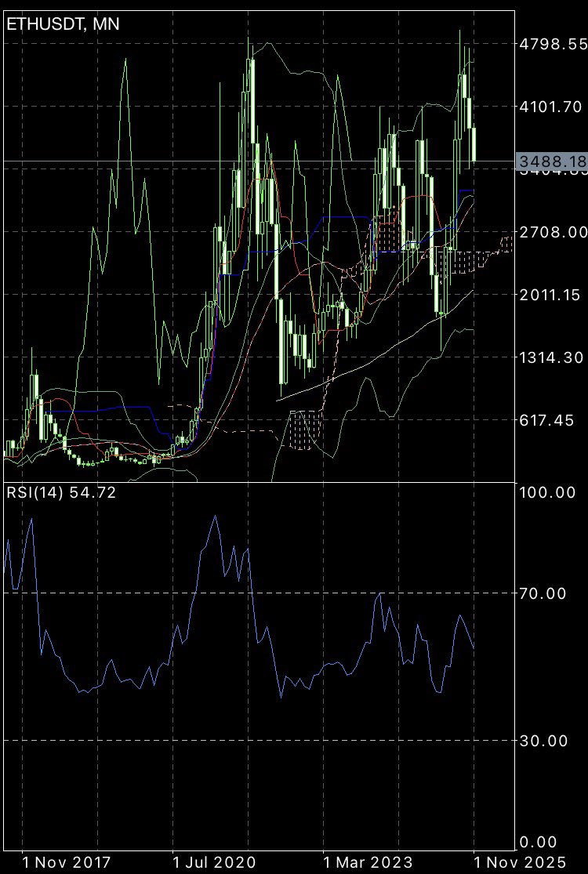Click the 4798.55 price axis label
Viewport: 588px width, 874px height.
pyautogui.click(x=554, y=43)
